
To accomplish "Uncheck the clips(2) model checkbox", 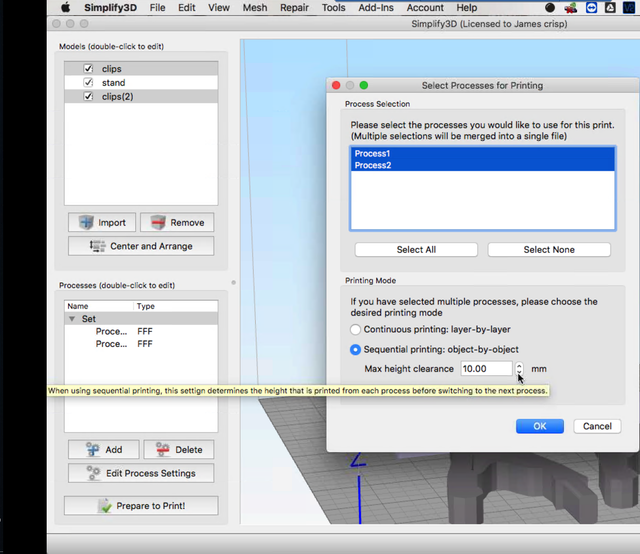I will pos(88,96).
